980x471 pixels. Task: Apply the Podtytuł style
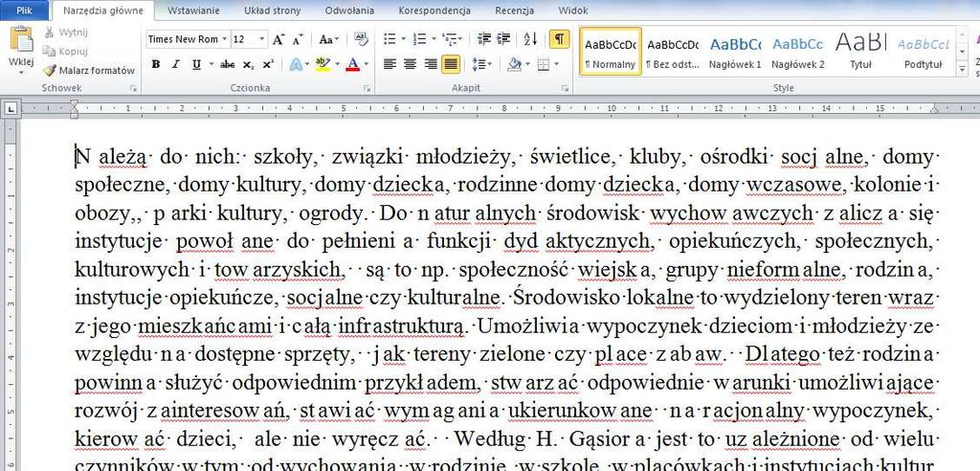[x=924, y=52]
